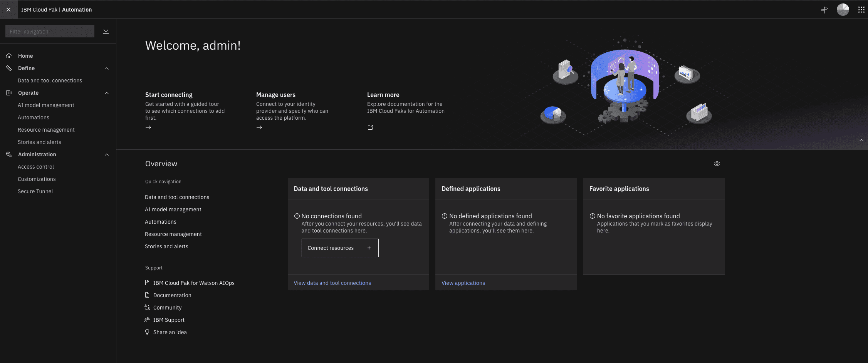Click the Defined applications card header
This screenshot has height=363, width=868.
tap(506, 189)
